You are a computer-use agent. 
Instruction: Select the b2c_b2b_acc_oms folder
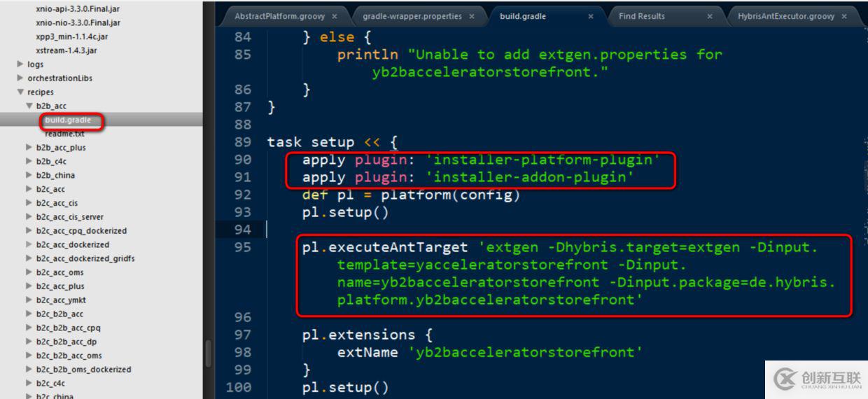click(69, 356)
